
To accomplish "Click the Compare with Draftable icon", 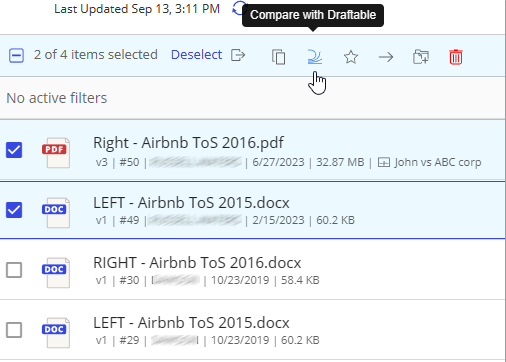I will point(315,56).
